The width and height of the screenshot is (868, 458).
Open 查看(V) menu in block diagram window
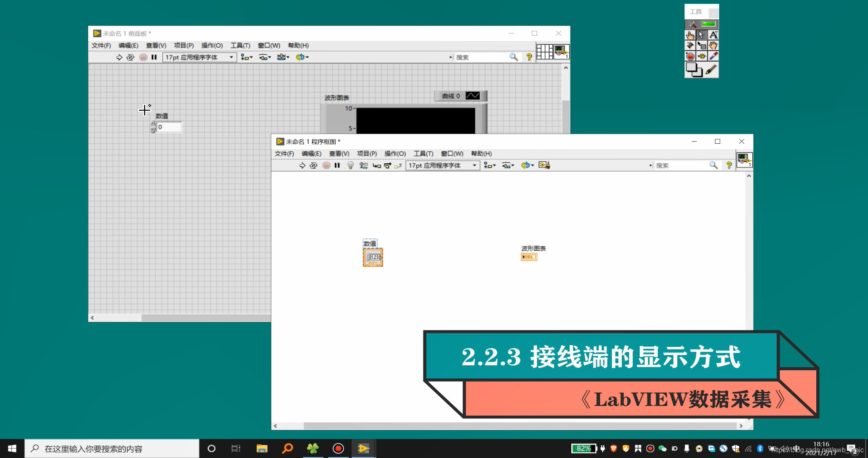tap(339, 154)
